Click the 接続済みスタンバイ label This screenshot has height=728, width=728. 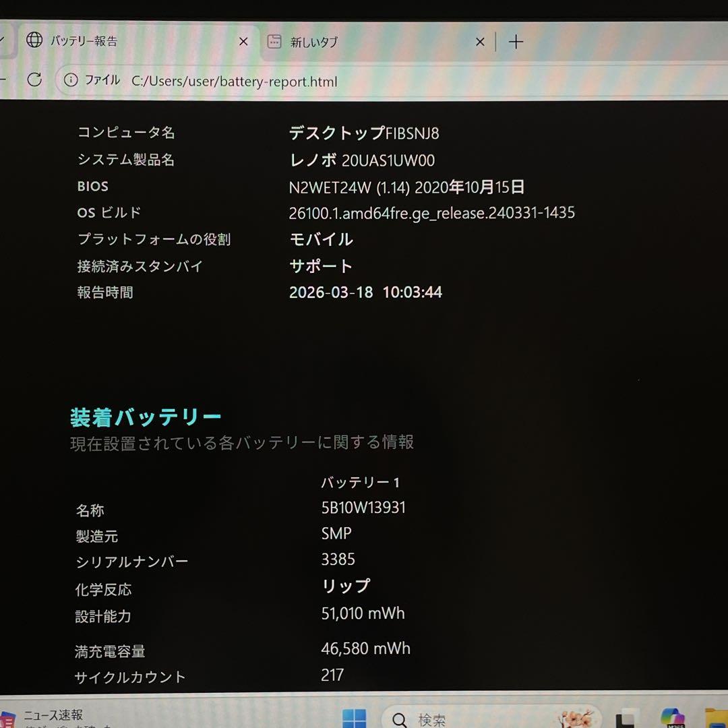pyautogui.click(x=140, y=266)
